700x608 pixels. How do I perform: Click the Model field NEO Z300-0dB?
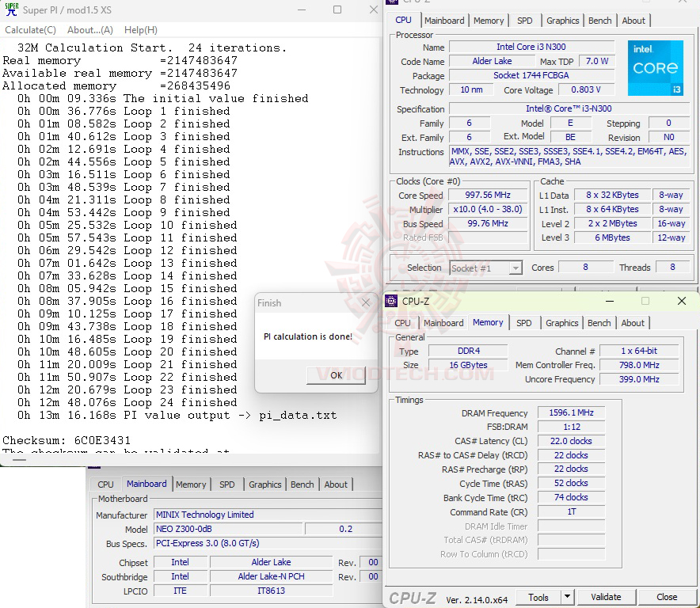tap(229, 529)
